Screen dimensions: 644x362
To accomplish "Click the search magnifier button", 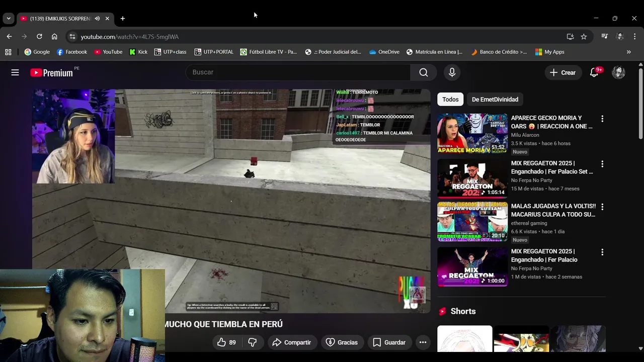I will pyautogui.click(x=424, y=72).
